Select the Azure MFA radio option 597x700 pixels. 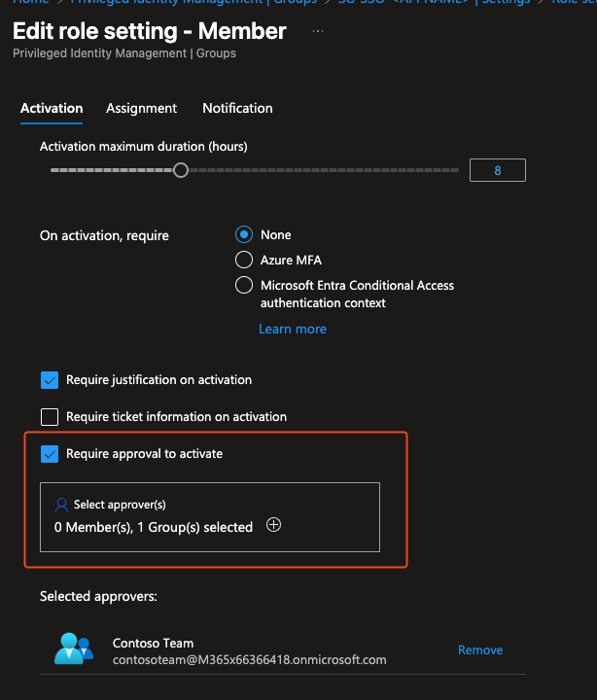pos(244,260)
